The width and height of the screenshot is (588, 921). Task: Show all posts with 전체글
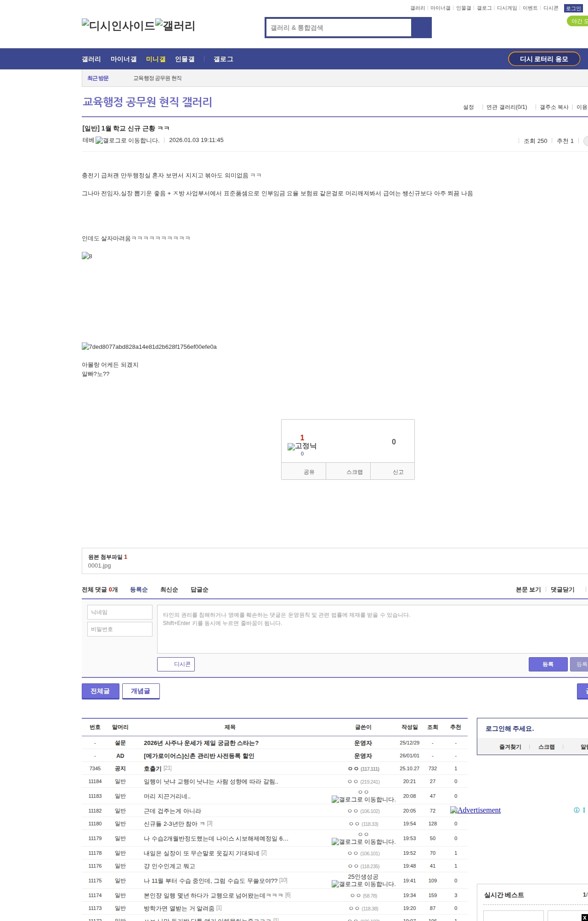click(x=101, y=691)
